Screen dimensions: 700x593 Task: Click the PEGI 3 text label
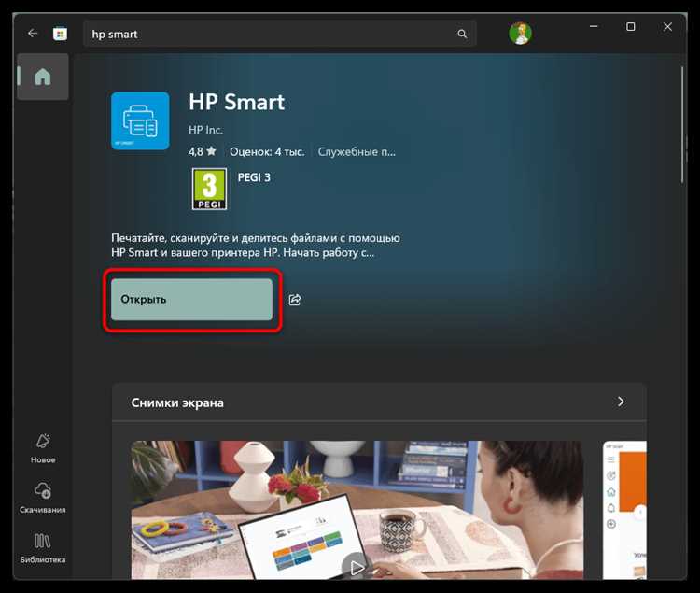(254, 177)
